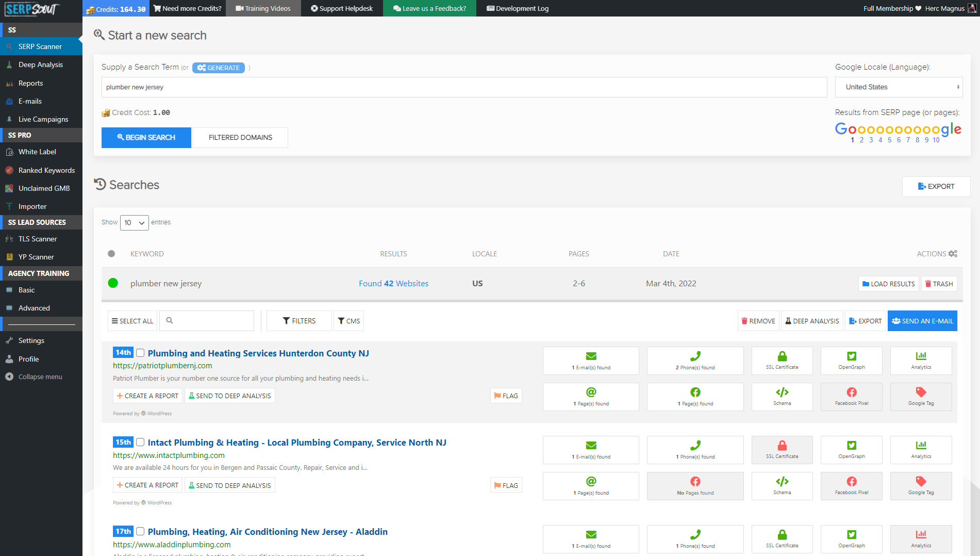Collapse the sidebar menu

(40, 377)
